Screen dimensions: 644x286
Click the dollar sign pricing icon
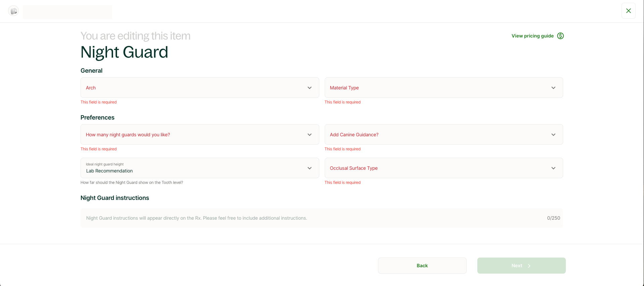coord(560,36)
